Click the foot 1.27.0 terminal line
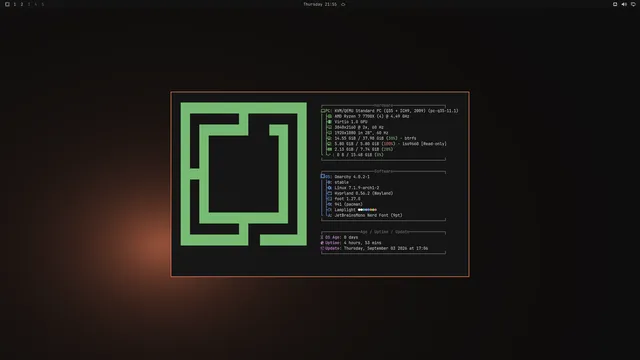640x360 pixels. tap(347, 199)
